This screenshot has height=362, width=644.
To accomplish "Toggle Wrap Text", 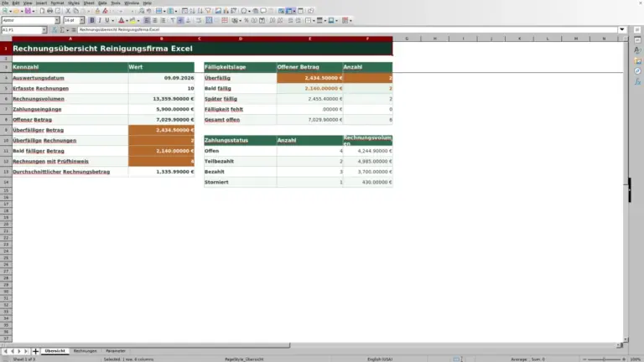I will point(199,20).
